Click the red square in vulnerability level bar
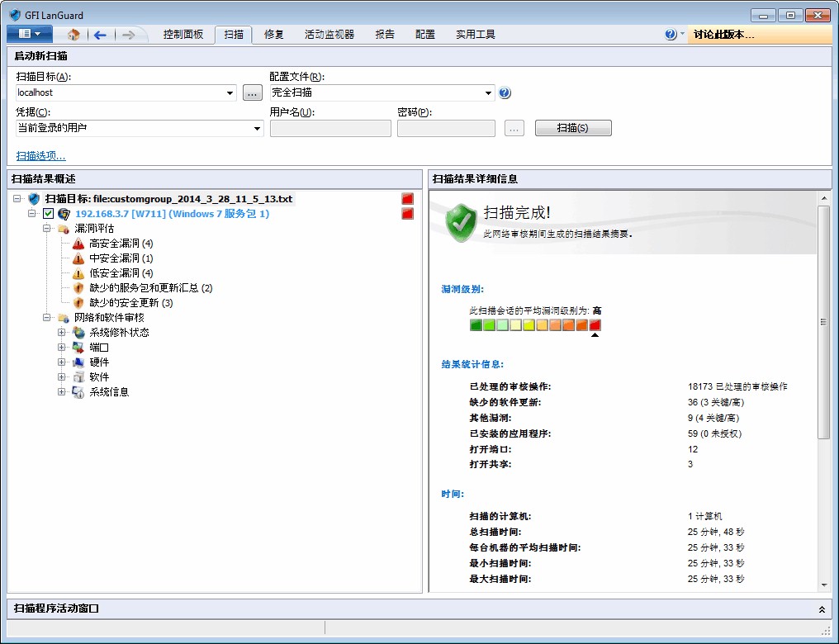The width and height of the screenshot is (839, 644). (x=595, y=324)
